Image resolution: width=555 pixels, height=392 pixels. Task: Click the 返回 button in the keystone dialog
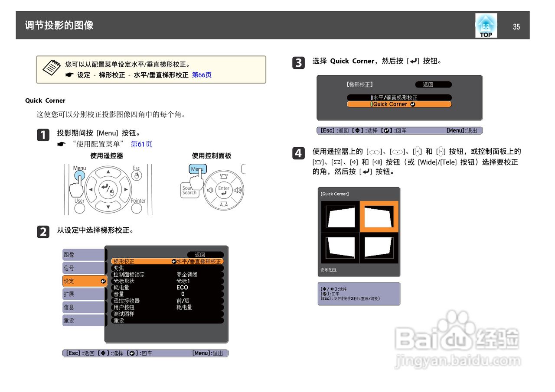point(433,84)
